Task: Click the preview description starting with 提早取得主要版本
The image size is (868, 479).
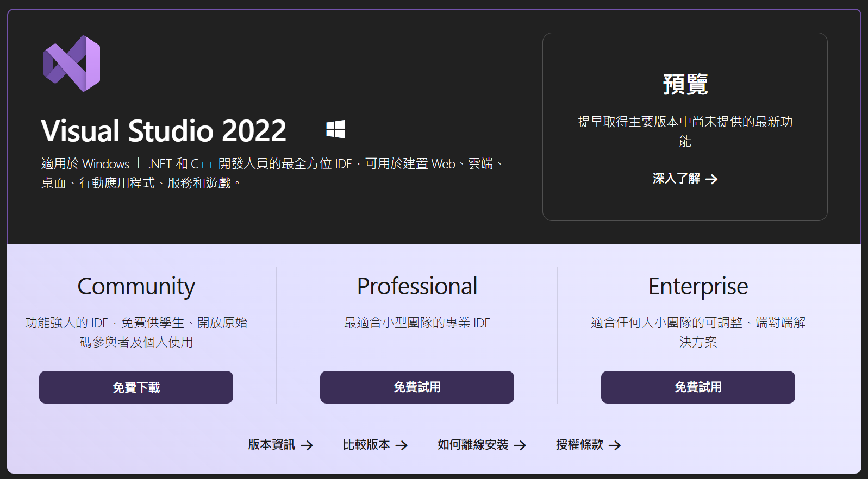Action: click(x=685, y=131)
